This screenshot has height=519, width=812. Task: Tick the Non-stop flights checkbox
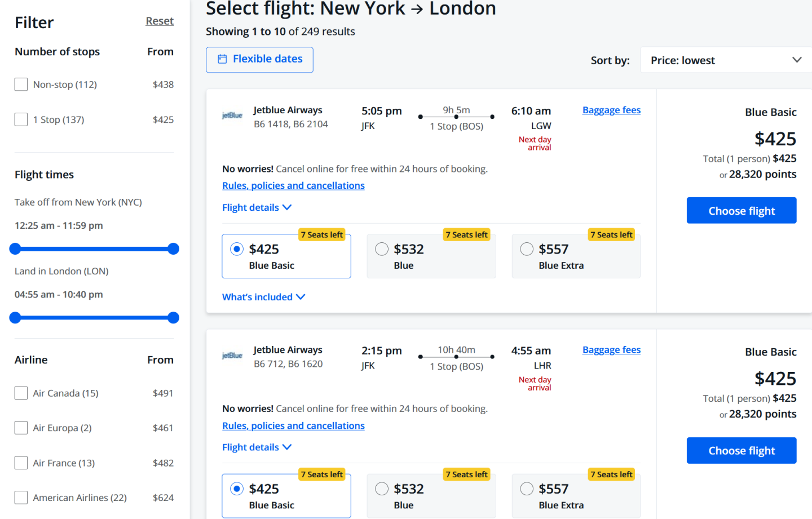(21, 85)
